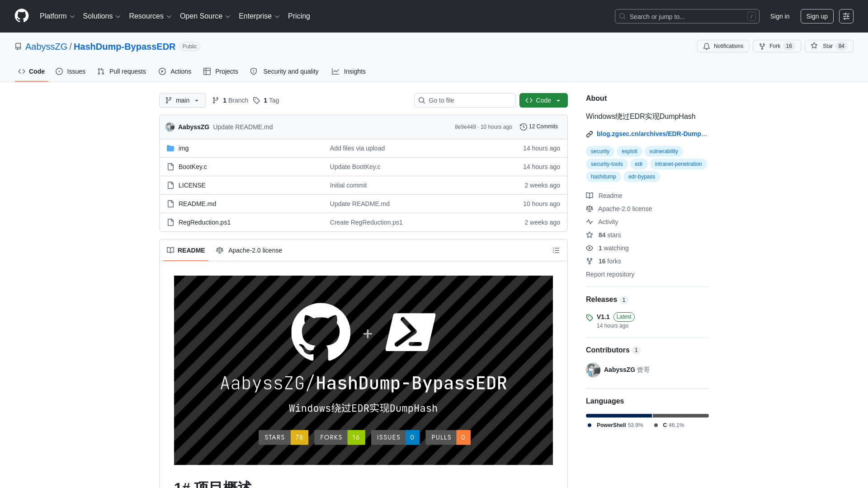
Task: Expand the Open Source menu
Action: [x=205, y=16]
